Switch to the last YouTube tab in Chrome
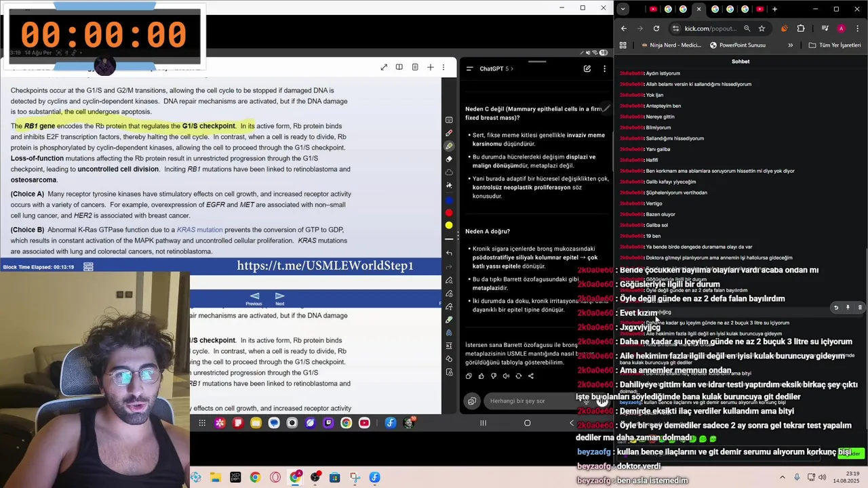Screen dimensions: 868x488 [x=759, y=9]
